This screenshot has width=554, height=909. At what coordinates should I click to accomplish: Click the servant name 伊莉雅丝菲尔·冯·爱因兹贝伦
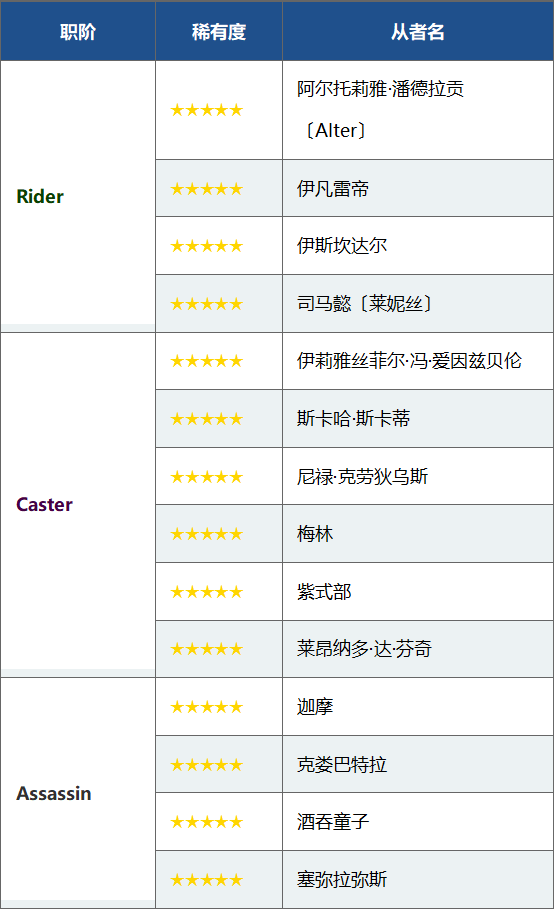pos(409,361)
